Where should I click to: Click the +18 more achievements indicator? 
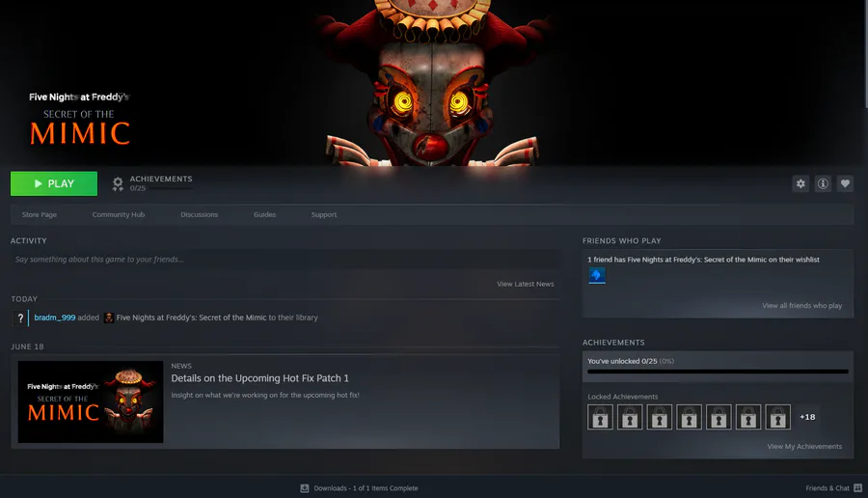[x=807, y=417]
